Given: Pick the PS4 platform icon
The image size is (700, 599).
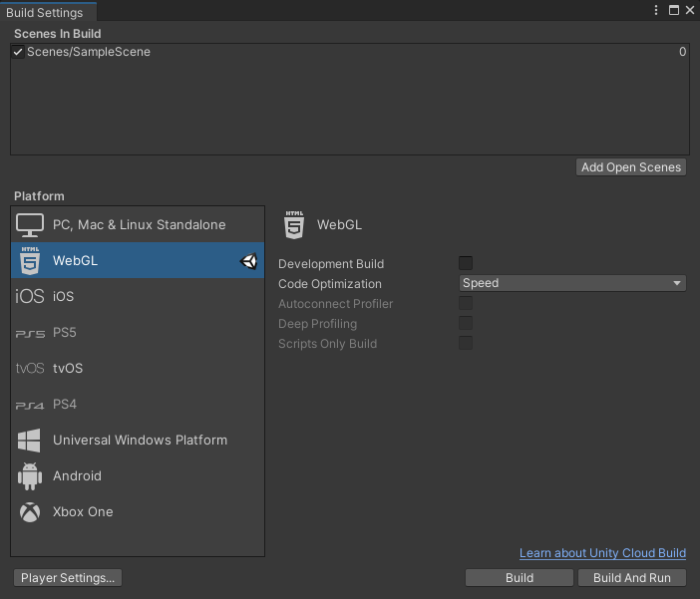Looking at the screenshot, I should [x=30, y=405].
